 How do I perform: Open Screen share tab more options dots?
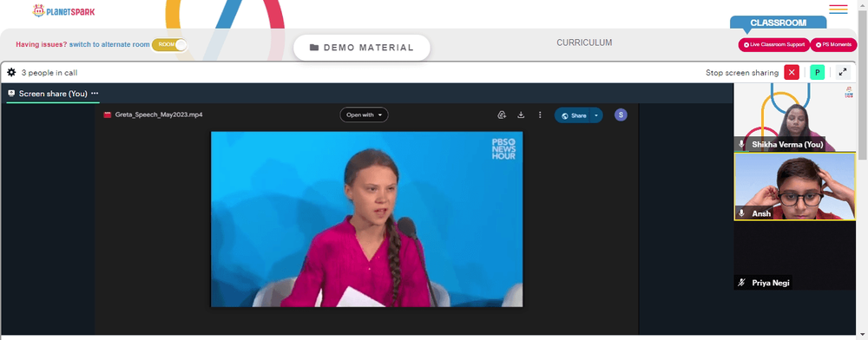95,94
